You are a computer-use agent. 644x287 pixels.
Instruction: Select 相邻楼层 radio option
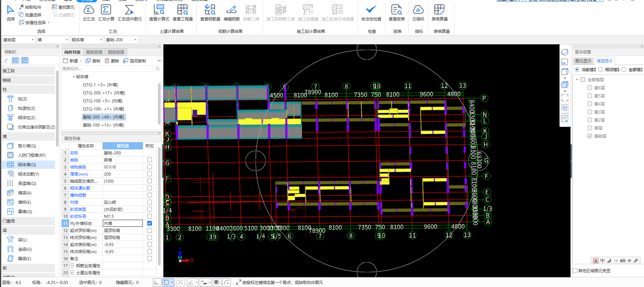coord(600,70)
